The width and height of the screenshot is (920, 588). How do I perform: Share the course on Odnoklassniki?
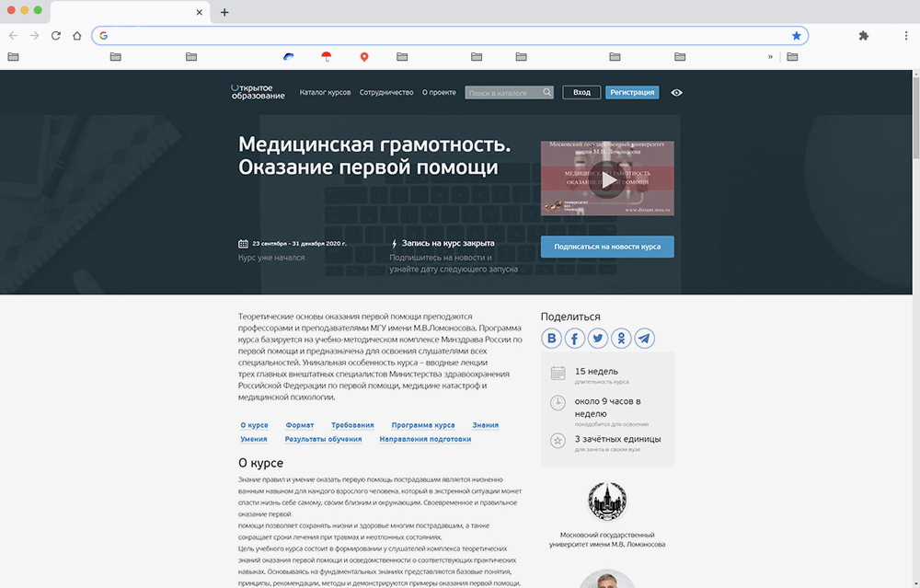pyautogui.click(x=621, y=339)
